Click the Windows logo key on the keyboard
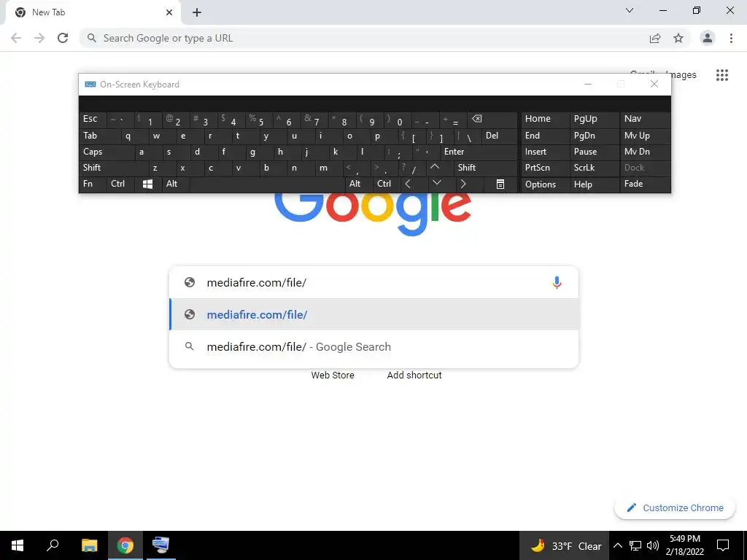Viewport: 747px width, 560px height. tap(147, 184)
